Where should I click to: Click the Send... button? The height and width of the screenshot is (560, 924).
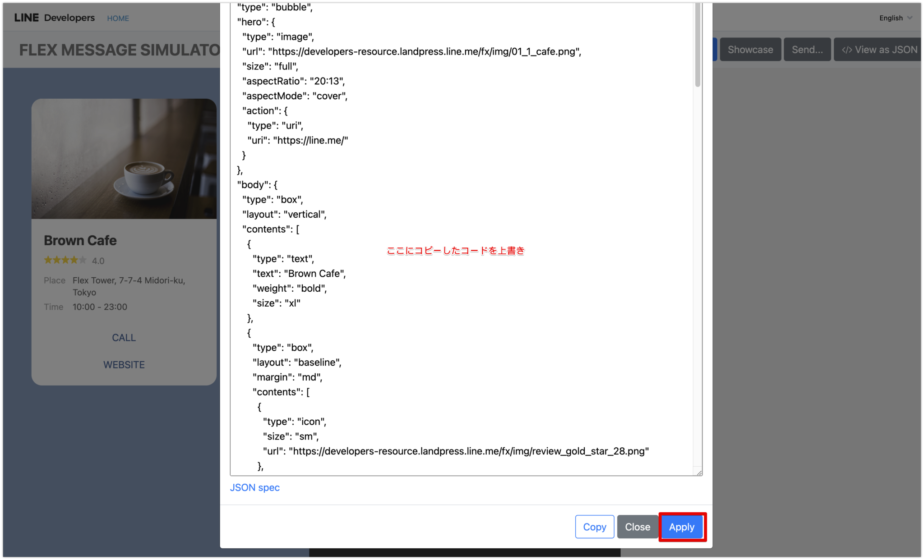(x=807, y=50)
